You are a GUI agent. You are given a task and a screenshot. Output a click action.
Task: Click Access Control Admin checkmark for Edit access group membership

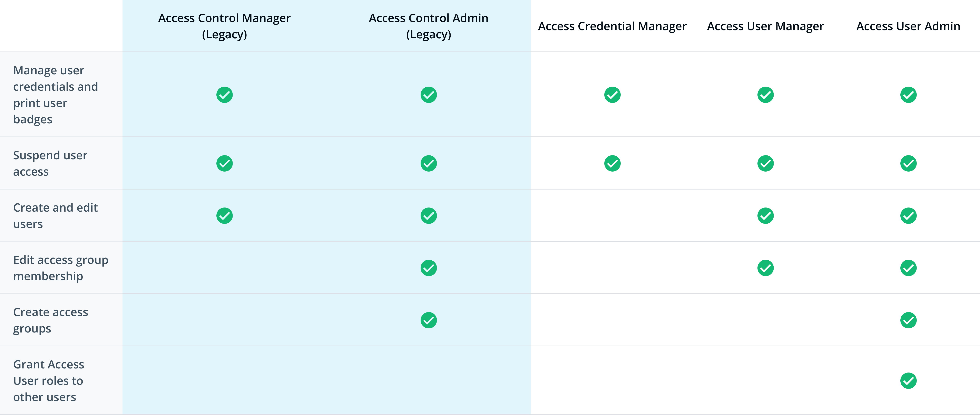point(428,268)
